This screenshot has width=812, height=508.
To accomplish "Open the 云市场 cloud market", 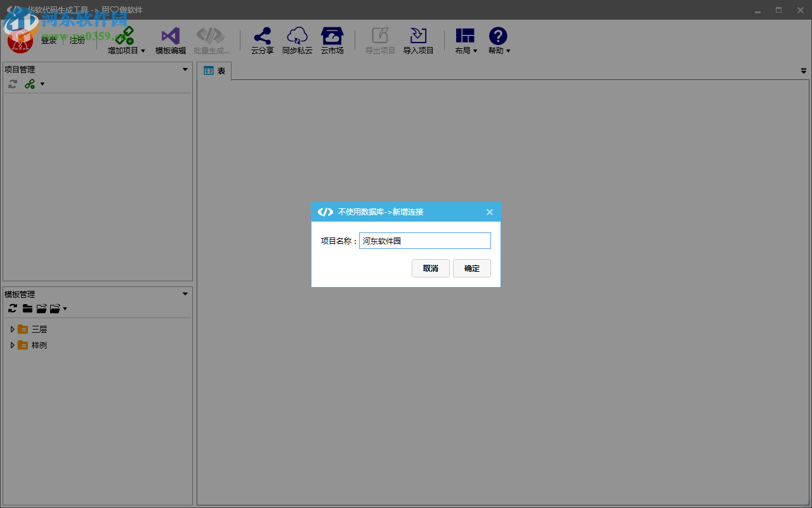I will tap(332, 37).
